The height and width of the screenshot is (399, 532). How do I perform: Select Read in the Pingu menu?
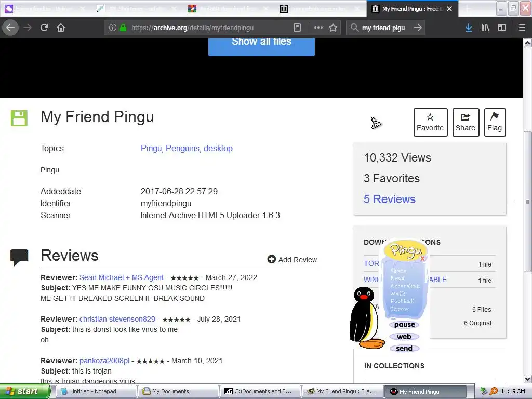(x=397, y=278)
